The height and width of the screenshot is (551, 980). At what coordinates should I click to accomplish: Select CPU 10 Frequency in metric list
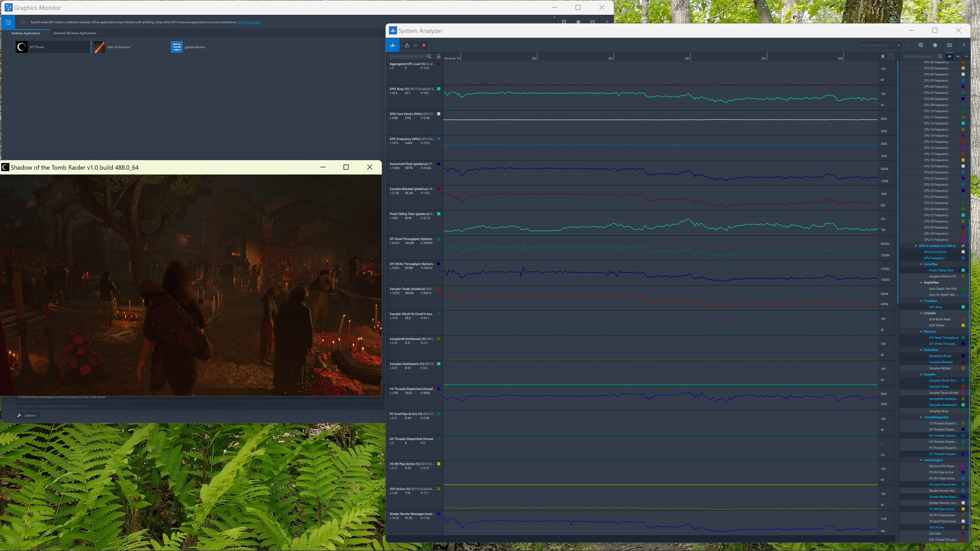coord(936,111)
